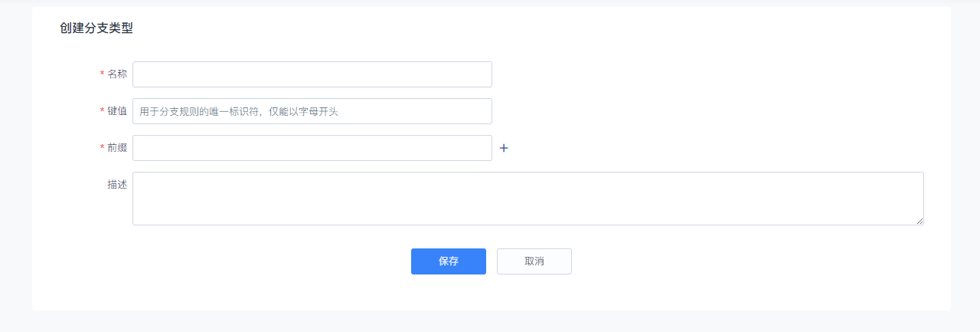Click the plus icon to add a prefix
The image size is (980, 332).
[x=504, y=148]
